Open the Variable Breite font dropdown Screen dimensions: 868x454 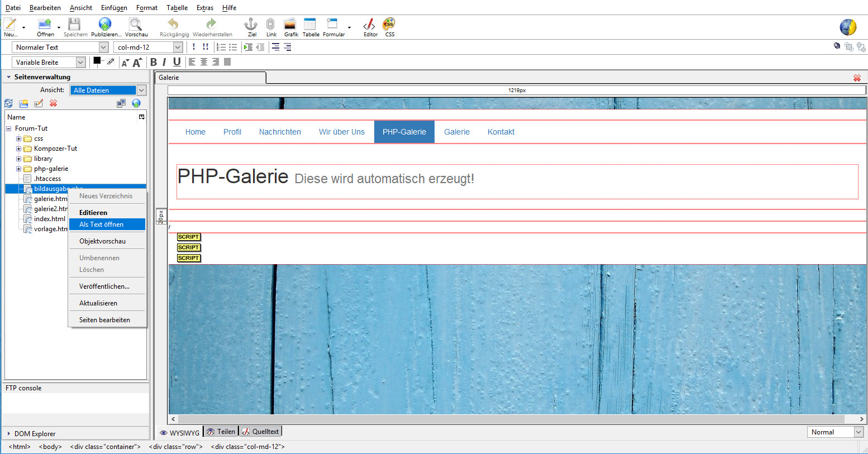tap(49, 63)
